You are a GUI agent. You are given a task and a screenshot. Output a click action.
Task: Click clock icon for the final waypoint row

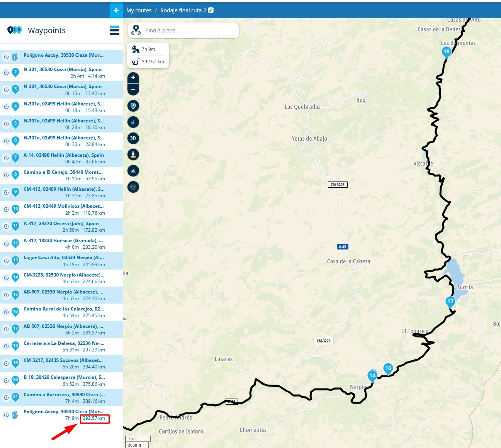click(x=6, y=415)
